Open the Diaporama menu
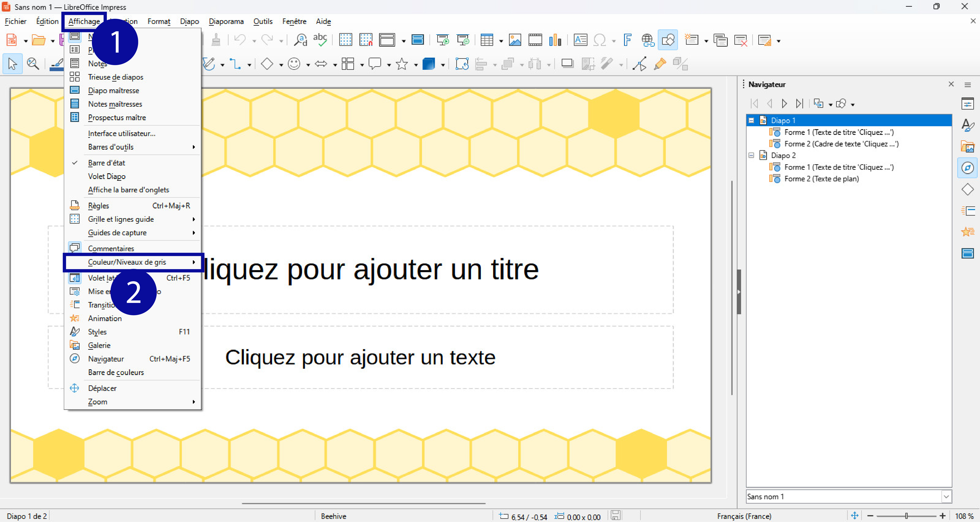The height and width of the screenshot is (522, 980). click(x=226, y=21)
